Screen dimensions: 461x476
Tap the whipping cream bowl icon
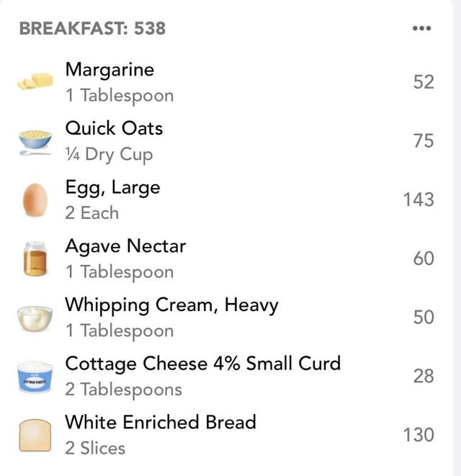coord(35,318)
